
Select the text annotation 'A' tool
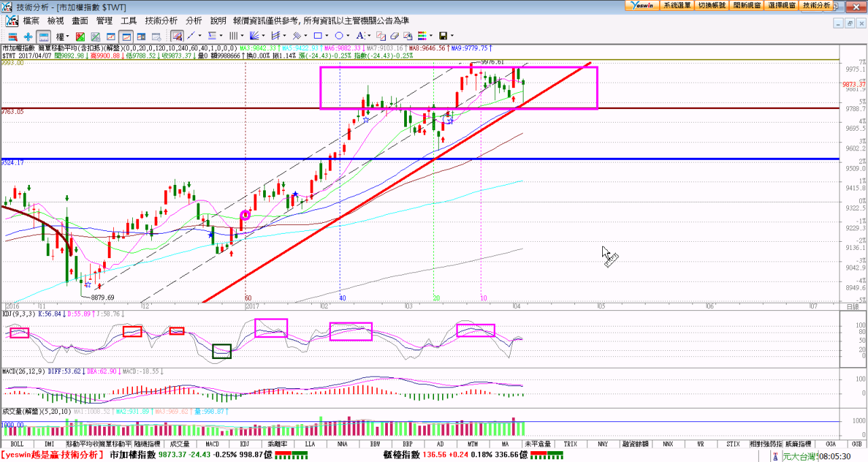pyautogui.click(x=359, y=36)
